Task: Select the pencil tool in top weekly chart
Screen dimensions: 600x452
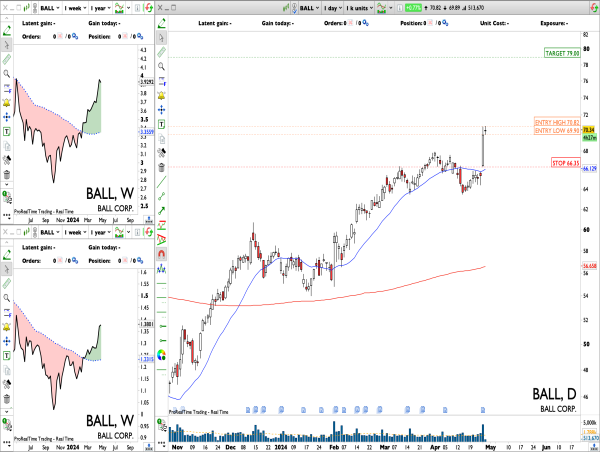Action: (7, 31)
